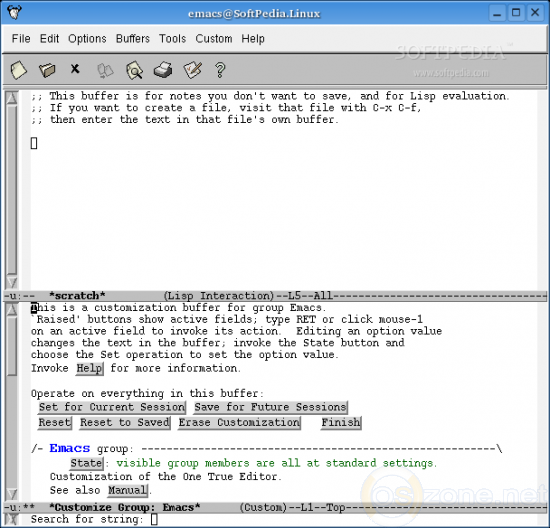Click down arrow of scratch buffer scrollbar
550x528 pixels.
[12, 282]
